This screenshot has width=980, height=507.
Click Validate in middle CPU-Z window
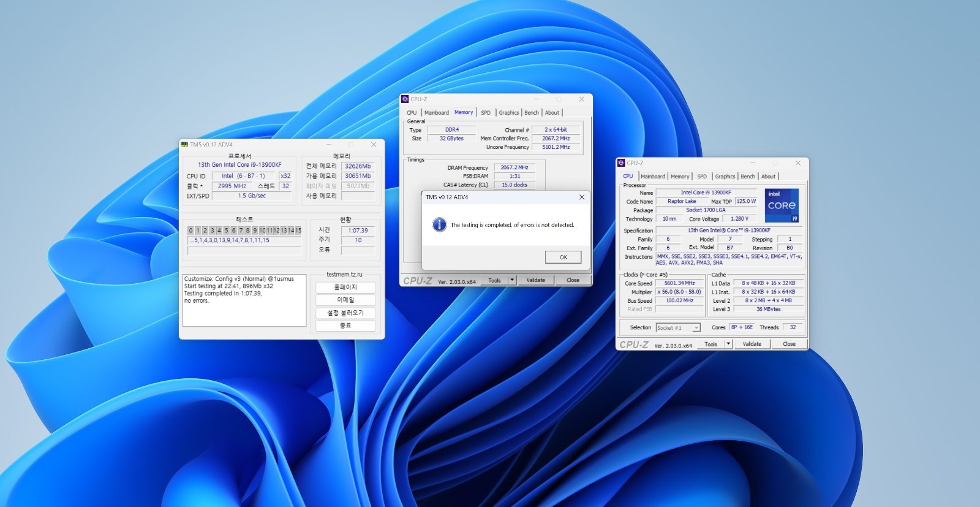(x=536, y=280)
